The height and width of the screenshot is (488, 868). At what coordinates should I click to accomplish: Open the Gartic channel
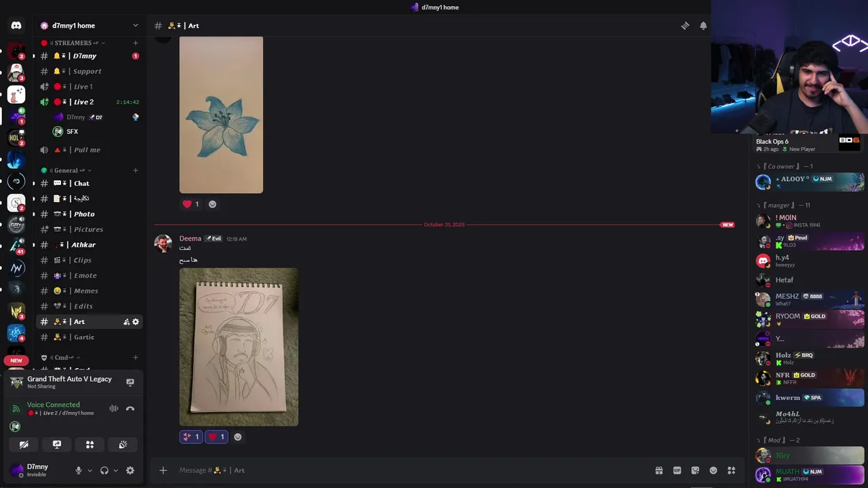[90, 337]
